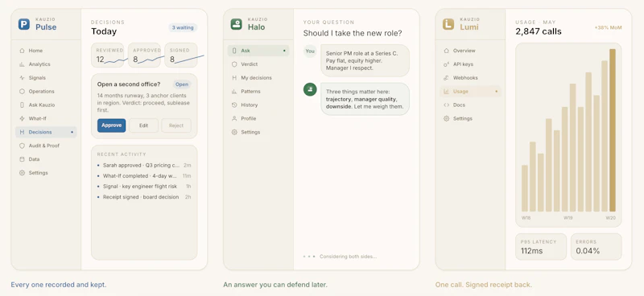Click the History clock icon in Halo
The height and width of the screenshot is (296, 644).
coord(234,105)
